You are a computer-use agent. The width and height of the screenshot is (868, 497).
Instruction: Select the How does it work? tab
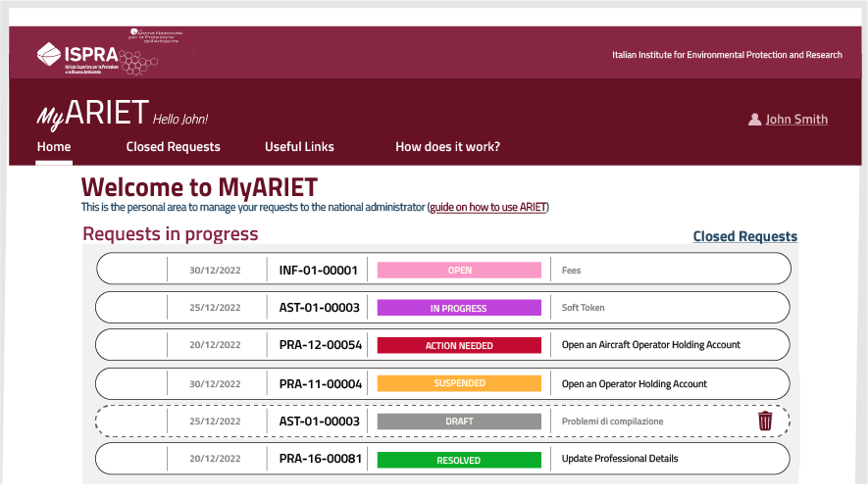tap(447, 147)
